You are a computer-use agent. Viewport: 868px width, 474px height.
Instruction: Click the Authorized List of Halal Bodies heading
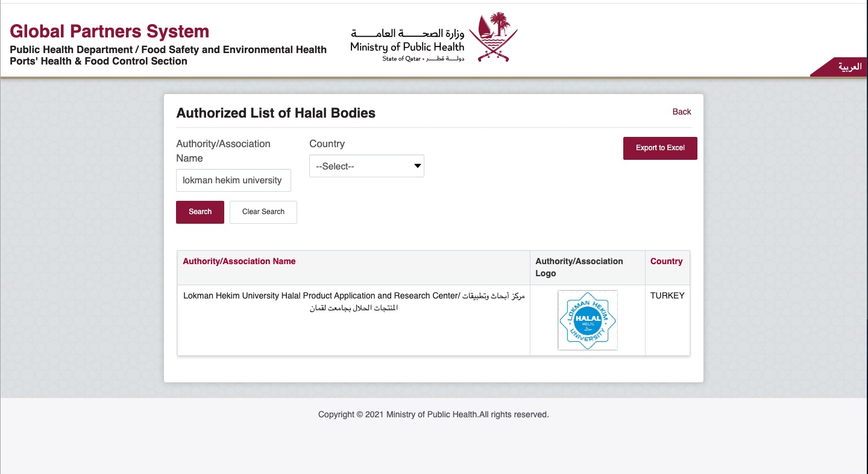(x=275, y=113)
